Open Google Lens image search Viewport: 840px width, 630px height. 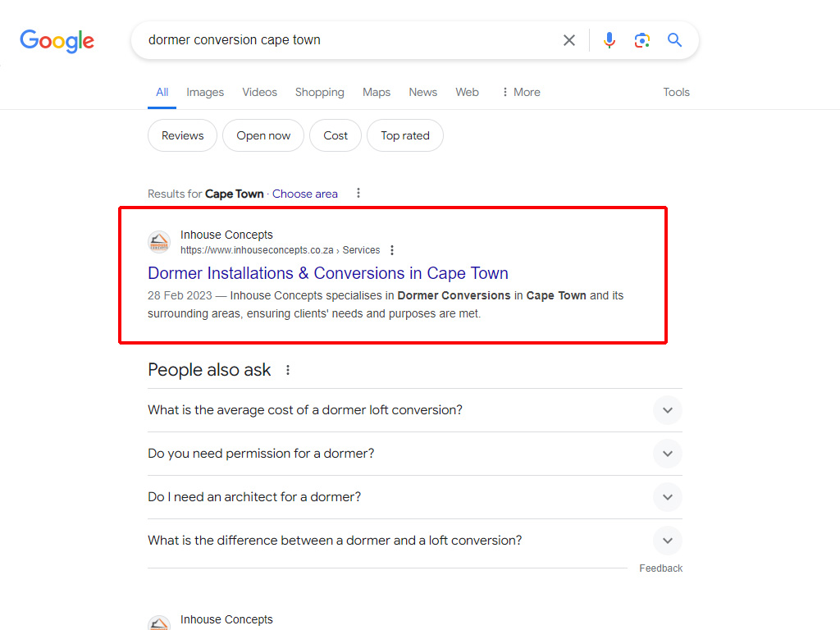pos(641,40)
